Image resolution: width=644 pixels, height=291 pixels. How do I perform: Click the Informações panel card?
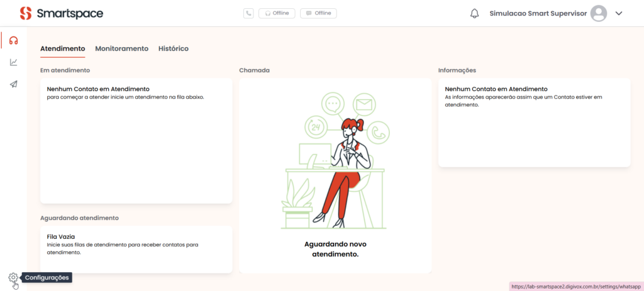pos(534,123)
